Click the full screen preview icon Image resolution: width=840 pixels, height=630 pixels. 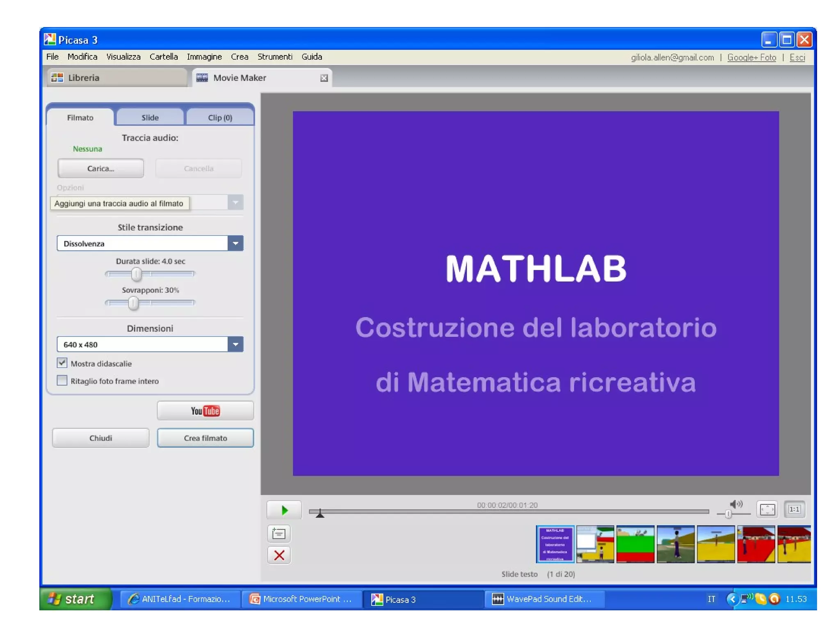767,509
